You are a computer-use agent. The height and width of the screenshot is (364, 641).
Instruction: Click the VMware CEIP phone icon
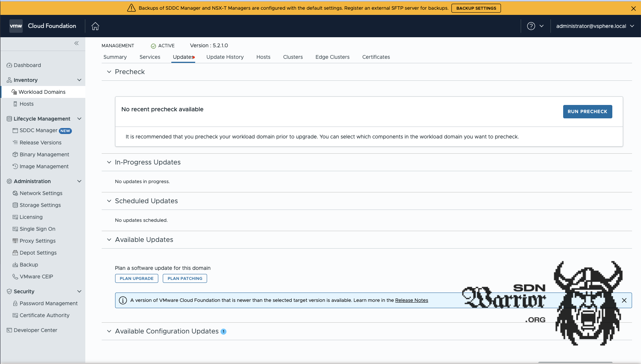tap(15, 277)
